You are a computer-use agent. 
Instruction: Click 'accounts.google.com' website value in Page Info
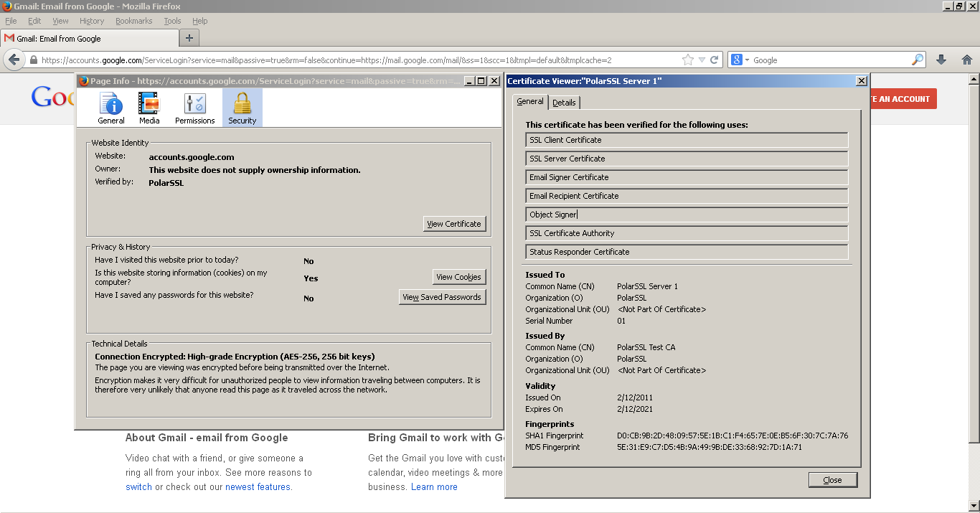click(192, 157)
